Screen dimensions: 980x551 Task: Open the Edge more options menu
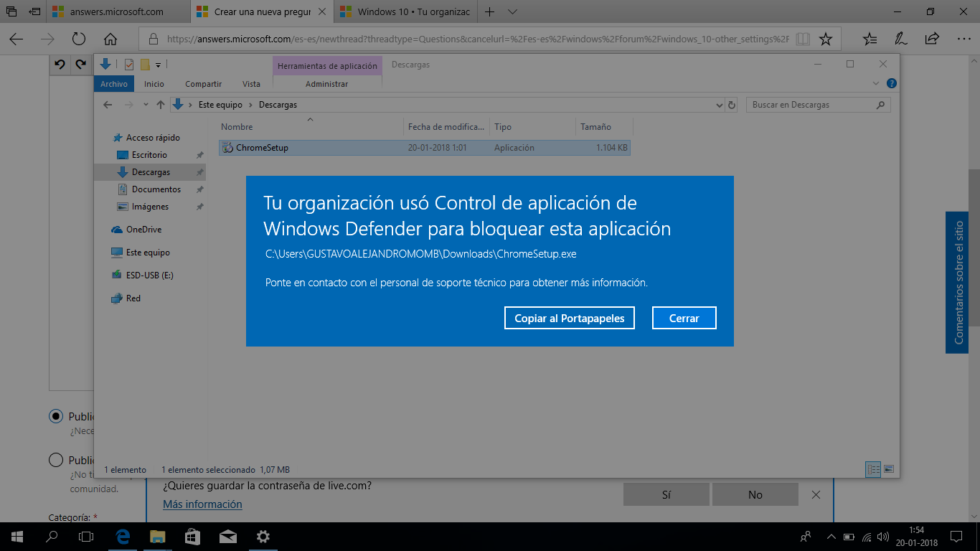coord(963,39)
